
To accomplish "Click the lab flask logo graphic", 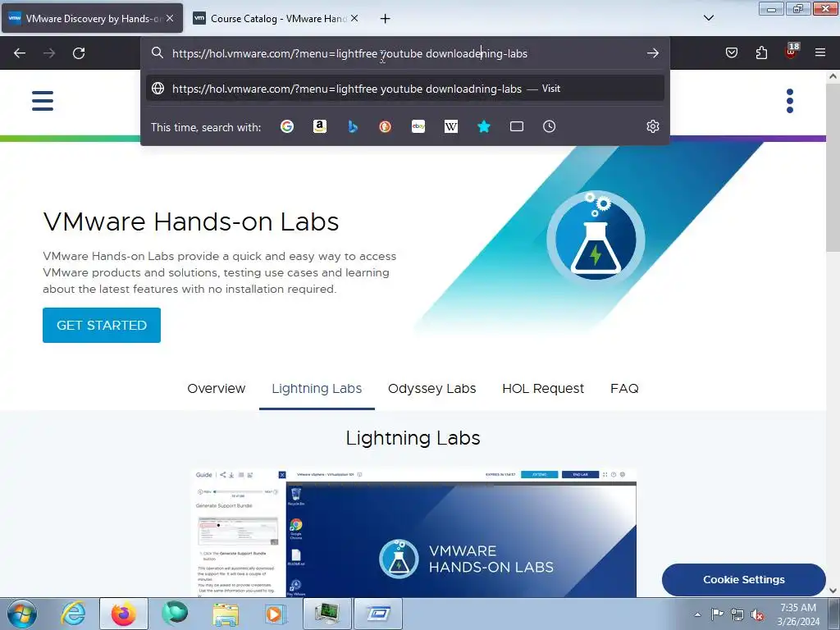I will click(596, 239).
